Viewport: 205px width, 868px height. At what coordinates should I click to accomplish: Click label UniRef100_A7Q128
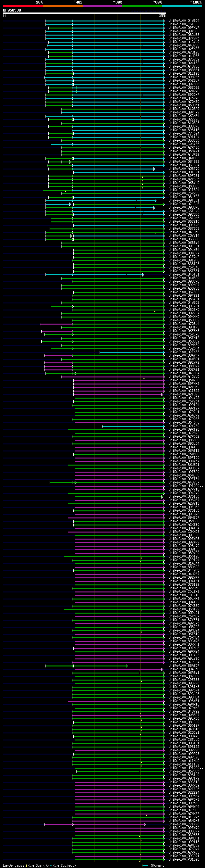click(184, 53)
